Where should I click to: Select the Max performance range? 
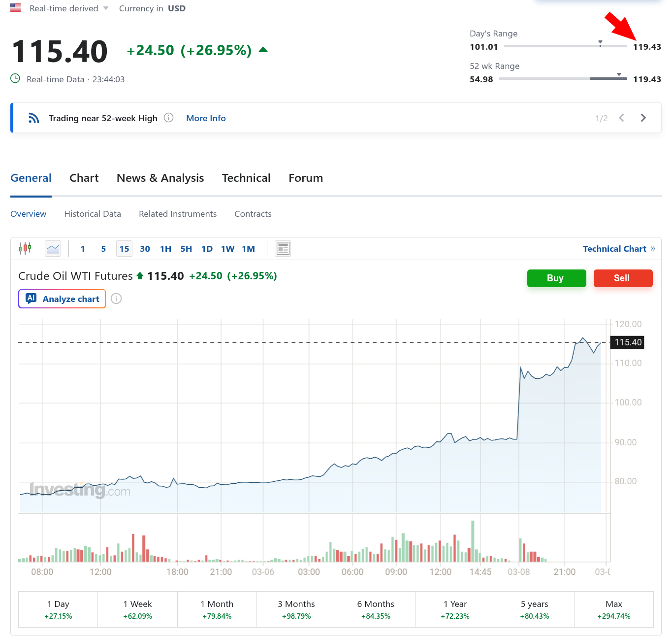614,609
